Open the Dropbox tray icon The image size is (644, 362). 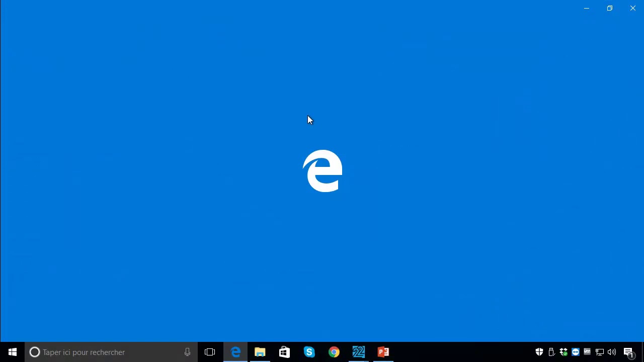563,352
